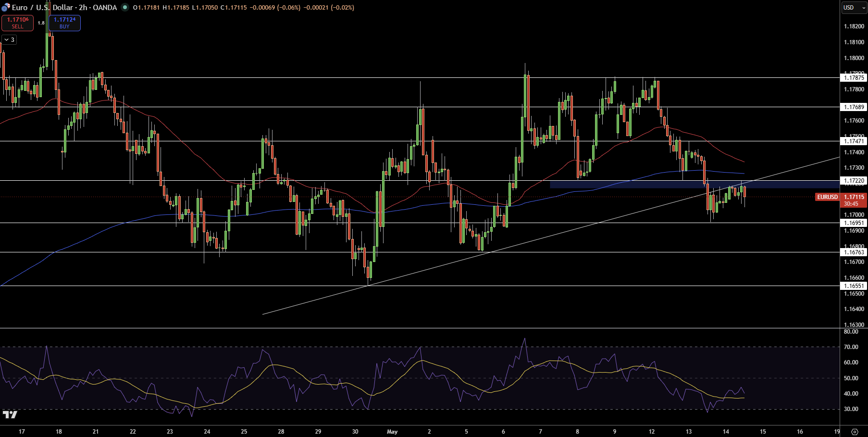Viewport: 868px width, 437px height.
Task: Click the EURUSD current price tag
Action: 828,197
